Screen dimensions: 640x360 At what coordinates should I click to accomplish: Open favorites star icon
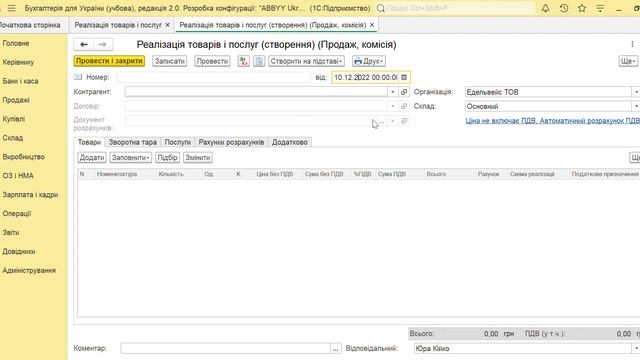[x=582, y=8]
